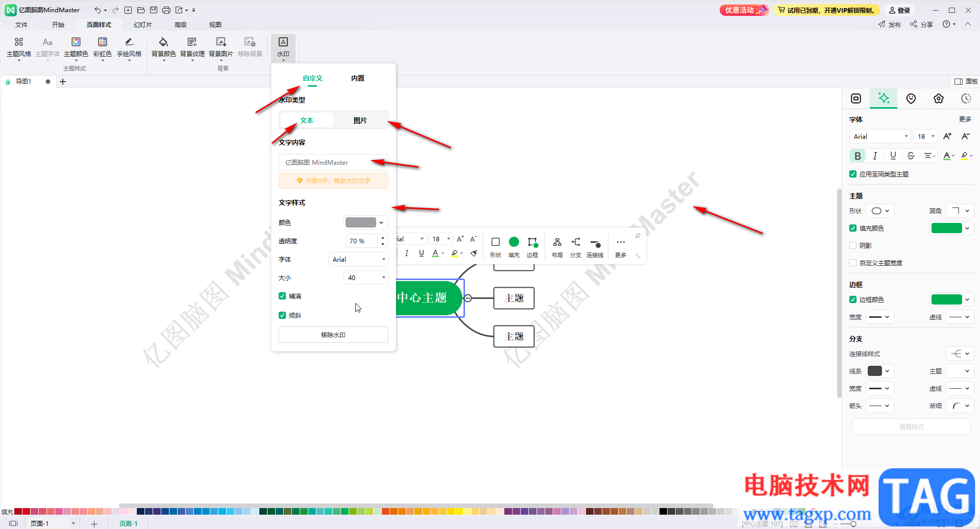Screen dimensions: 980x529
Task: Switch to the Advanced (高级) ribbon tab
Action: [x=181, y=24]
